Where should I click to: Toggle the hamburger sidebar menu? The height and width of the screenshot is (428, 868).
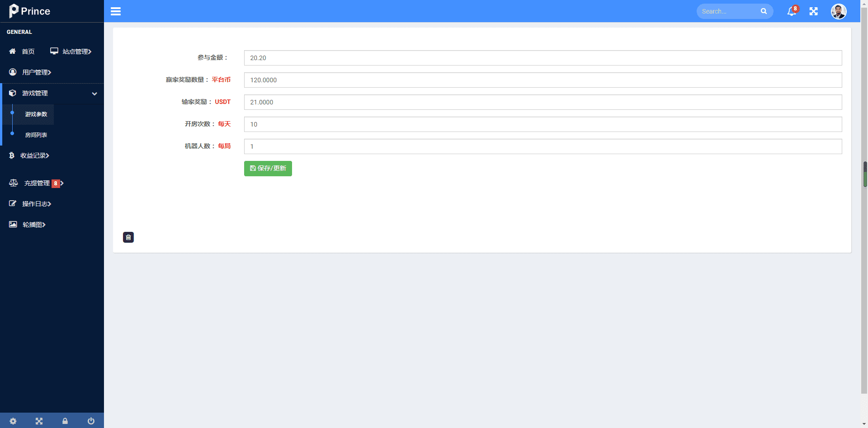point(116,11)
